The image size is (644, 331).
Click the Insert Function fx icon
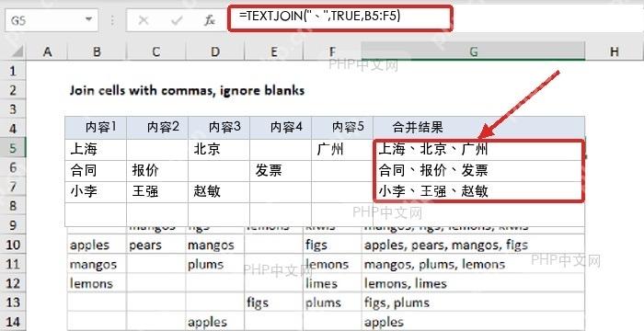(210, 20)
